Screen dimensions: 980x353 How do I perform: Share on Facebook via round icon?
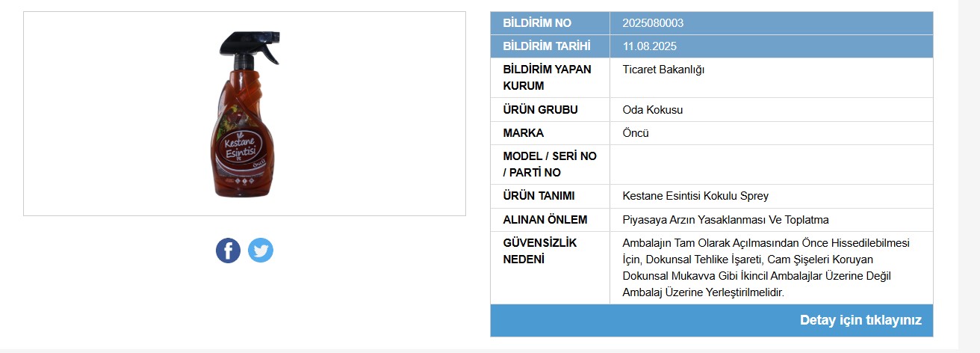[228, 250]
